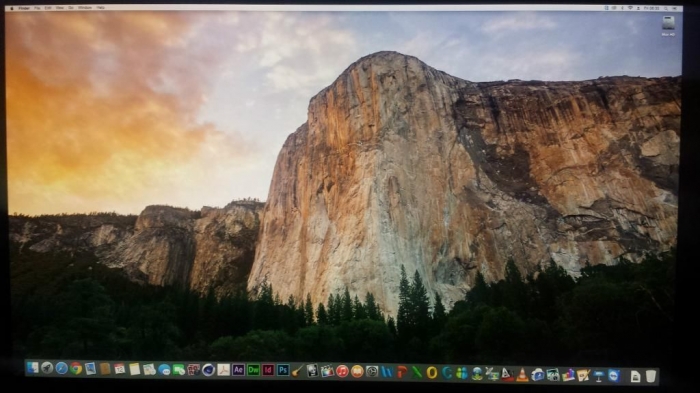Open the Trash in the dock
This screenshot has height=393, width=700.
pos(651,376)
